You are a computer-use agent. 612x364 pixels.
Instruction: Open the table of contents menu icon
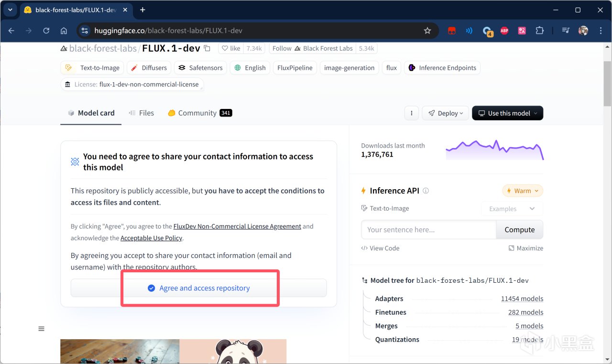point(41,329)
